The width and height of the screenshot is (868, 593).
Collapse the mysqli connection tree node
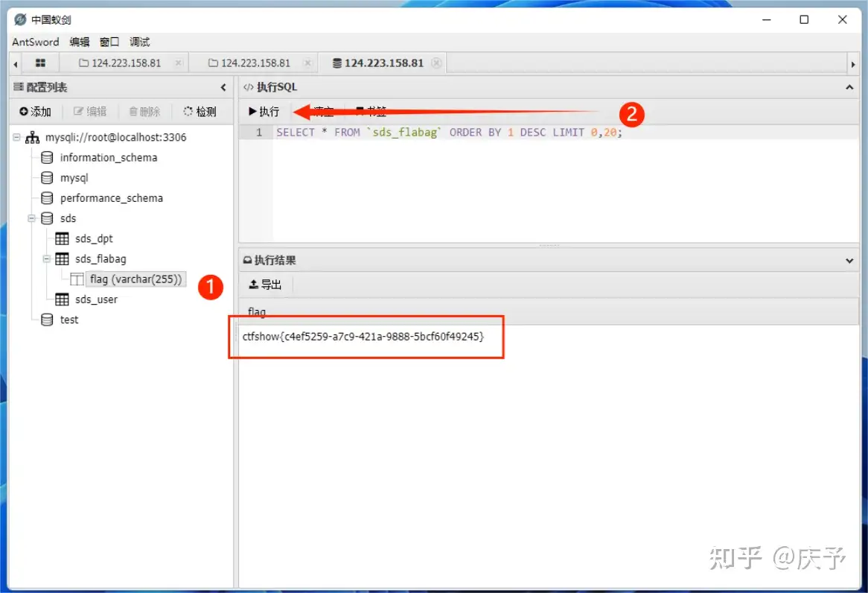(x=16, y=137)
